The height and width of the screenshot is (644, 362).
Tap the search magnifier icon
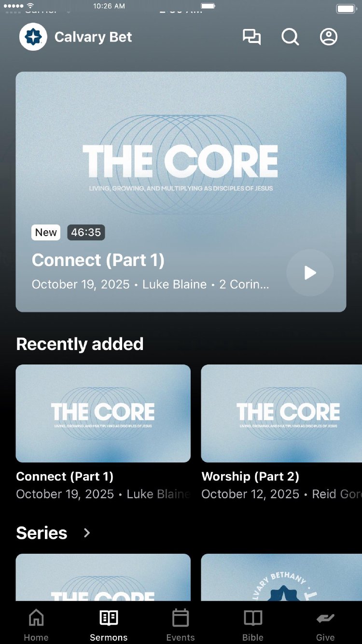tap(290, 37)
